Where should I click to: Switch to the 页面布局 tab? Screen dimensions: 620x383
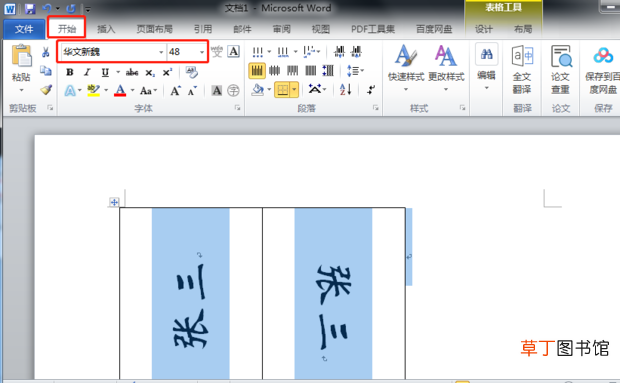pos(154,29)
